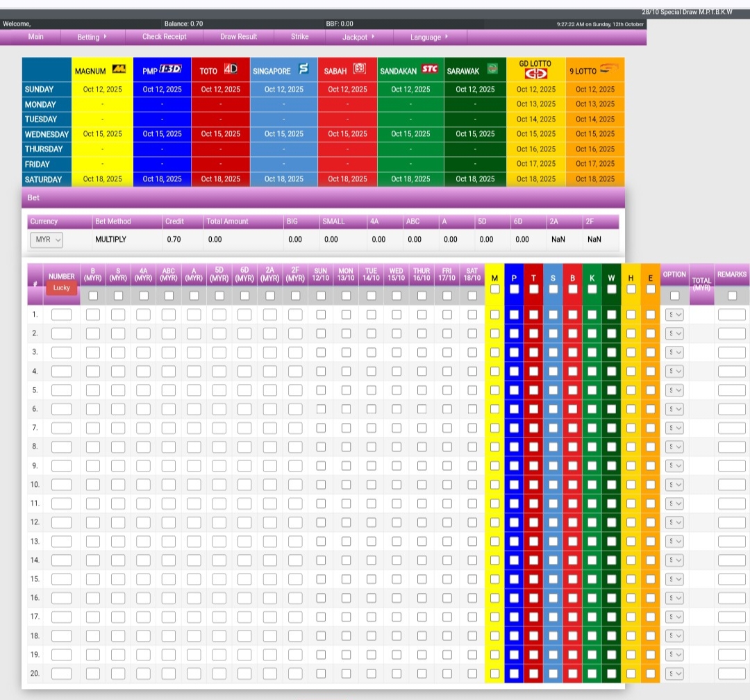Screen dimensions: 750x700
Task: Click the Sabah 88 logo icon
Action: click(x=359, y=69)
